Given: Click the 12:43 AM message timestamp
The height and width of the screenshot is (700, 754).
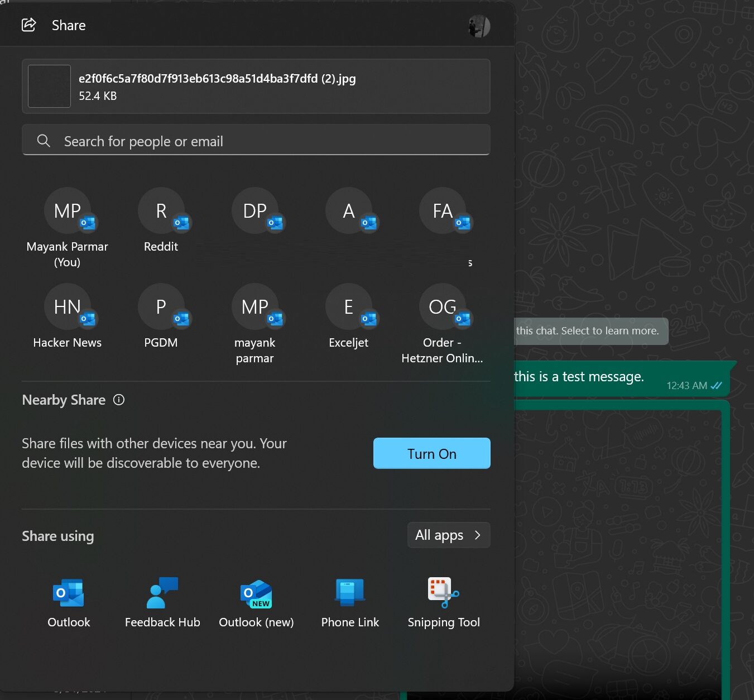Looking at the screenshot, I should [686, 386].
